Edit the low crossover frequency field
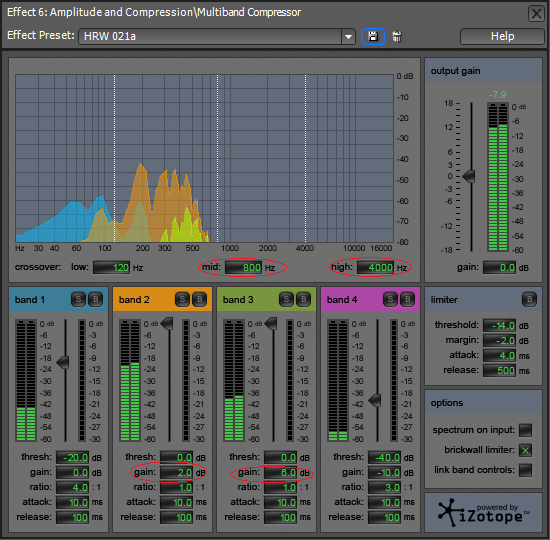The width and height of the screenshot is (550, 540). [x=112, y=267]
